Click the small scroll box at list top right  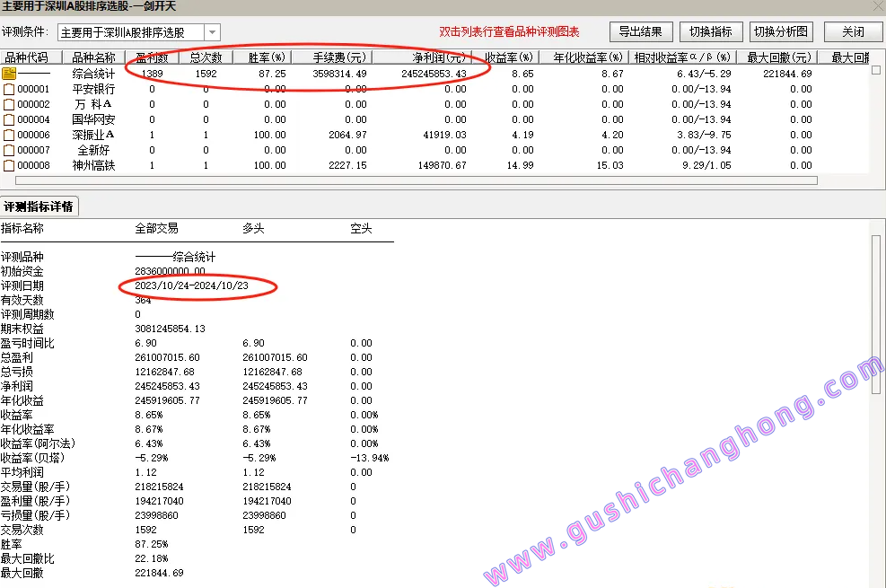coord(876,70)
